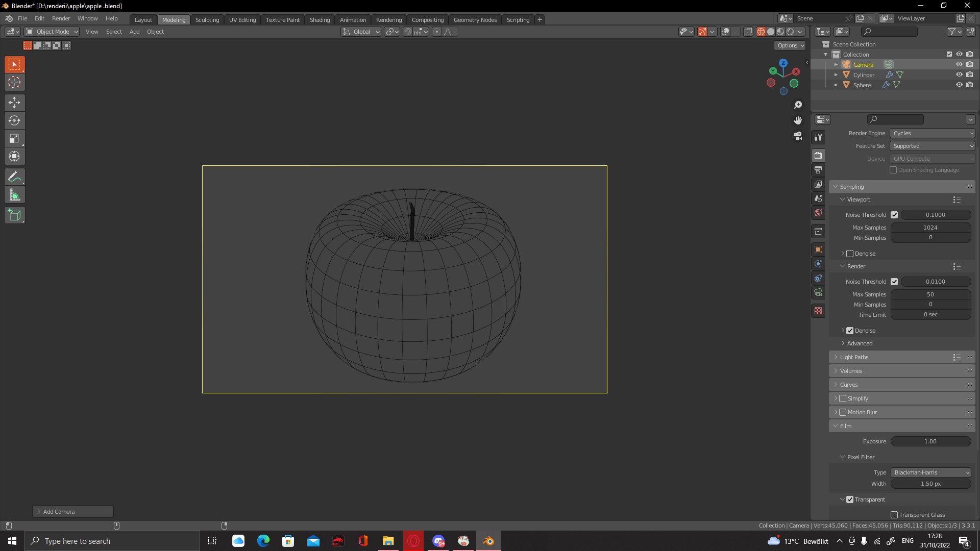Select the Select Box tool
980x551 pixels.
14,64
